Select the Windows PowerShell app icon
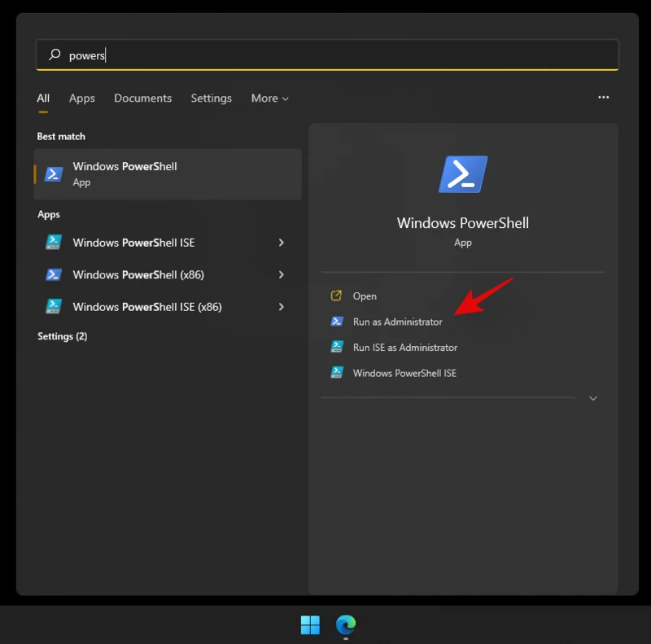This screenshot has width=651, height=644. pos(54,173)
